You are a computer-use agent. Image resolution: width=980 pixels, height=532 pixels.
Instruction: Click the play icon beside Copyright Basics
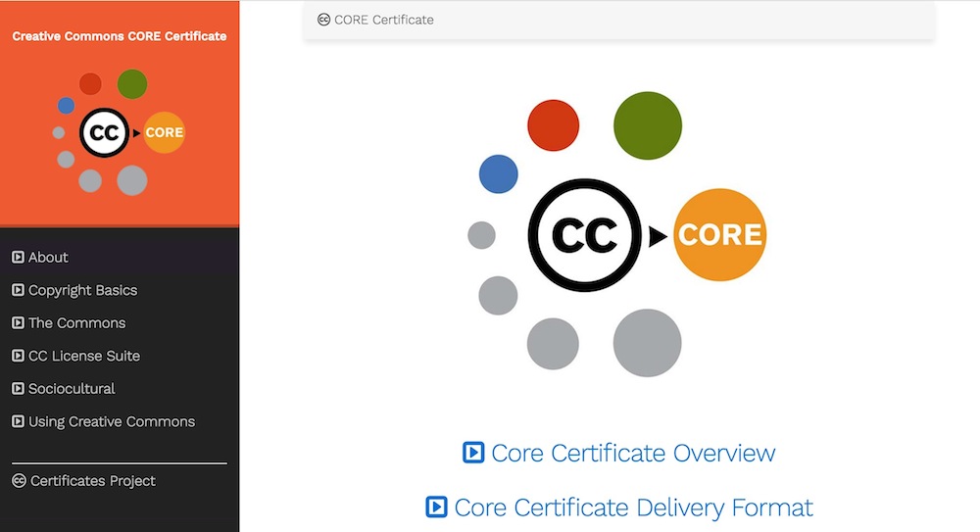click(x=18, y=291)
